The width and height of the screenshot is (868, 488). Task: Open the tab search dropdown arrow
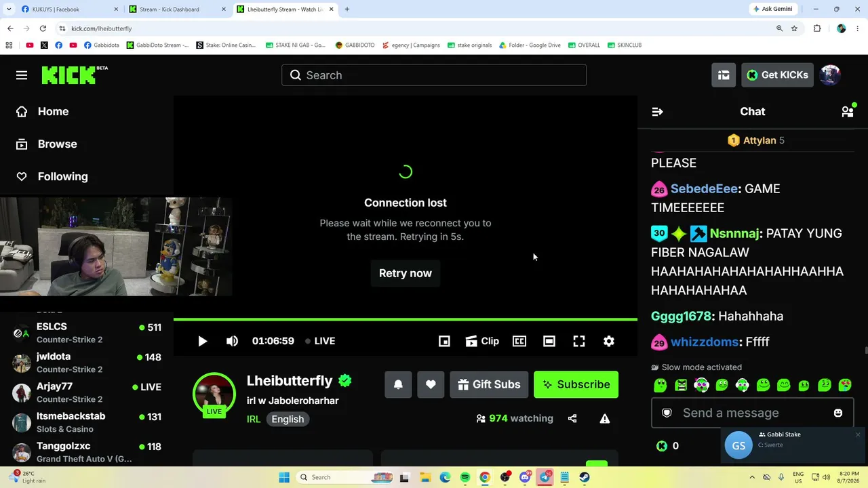pyautogui.click(x=9, y=9)
